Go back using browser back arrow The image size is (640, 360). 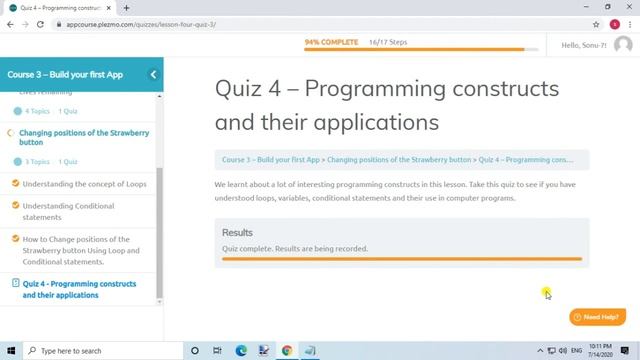(x=10, y=24)
